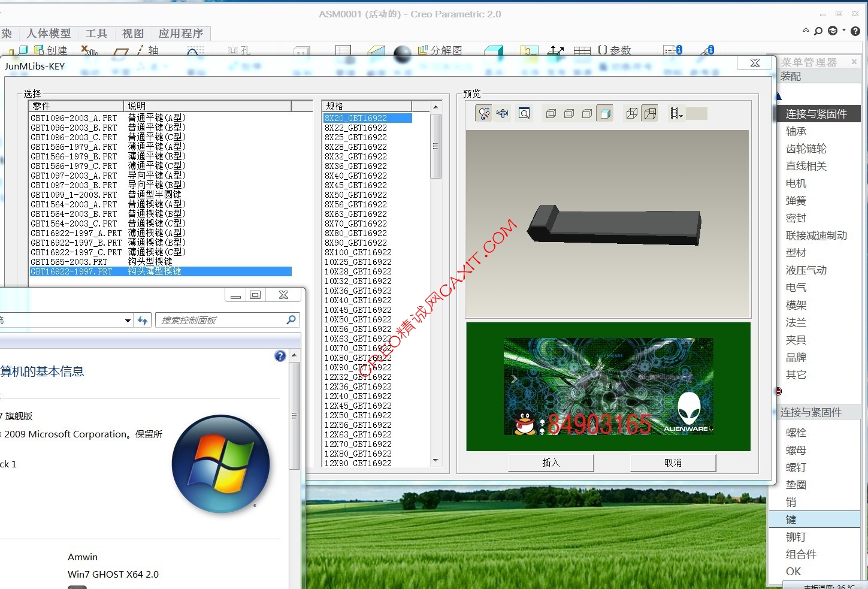Image resolution: width=868 pixels, height=589 pixels.
Task: Click scroll-down arrow of spec list
Action: pyautogui.click(x=435, y=461)
